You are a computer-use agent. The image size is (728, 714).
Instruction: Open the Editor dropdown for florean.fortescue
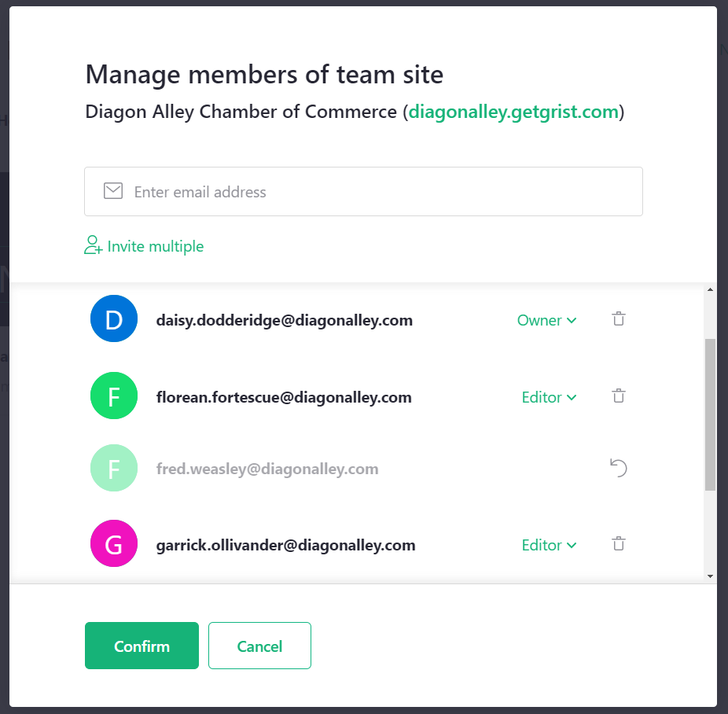click(549, 397)
